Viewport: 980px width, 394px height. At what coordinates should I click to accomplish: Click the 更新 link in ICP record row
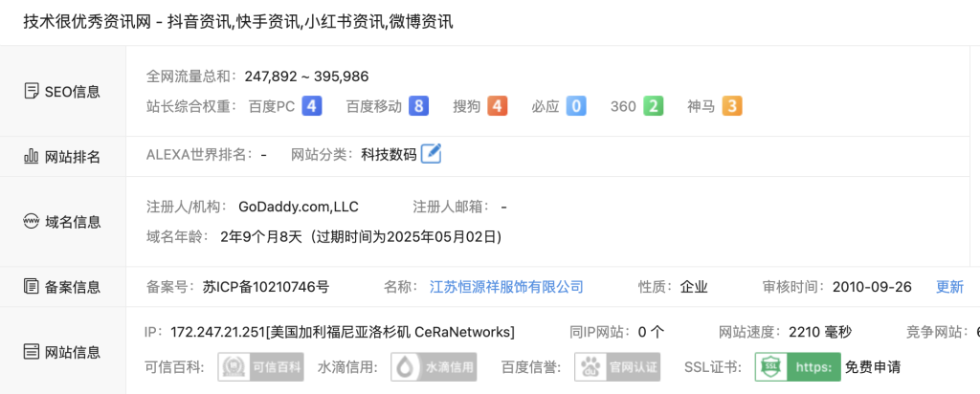click(949, 287)
